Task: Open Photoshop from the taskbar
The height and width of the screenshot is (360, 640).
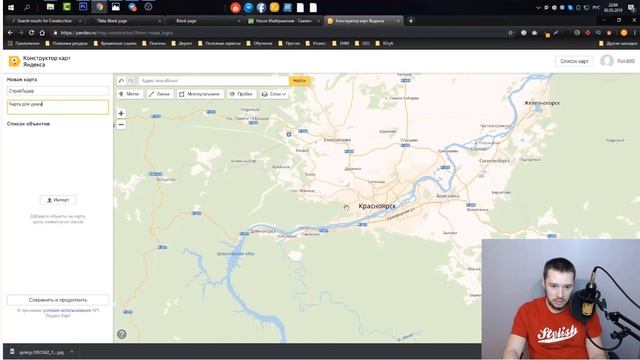Action: pos(83,7)
